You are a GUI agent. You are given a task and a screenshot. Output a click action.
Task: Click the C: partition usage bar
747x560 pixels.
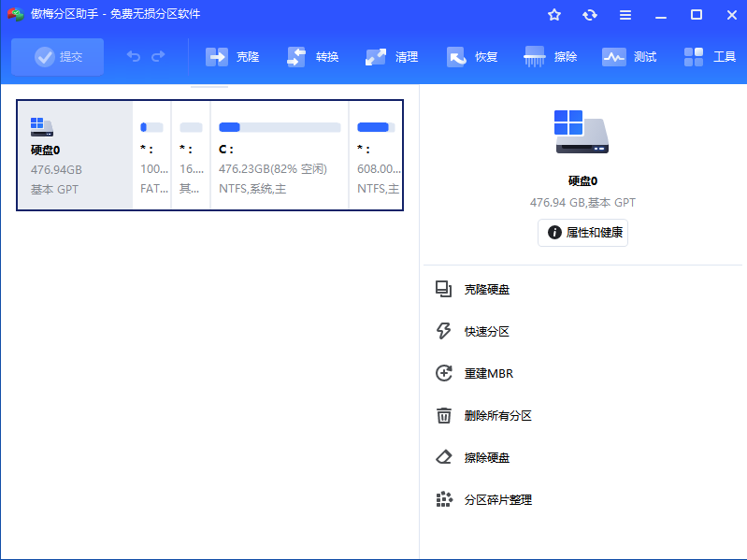[x=280, y=127]
